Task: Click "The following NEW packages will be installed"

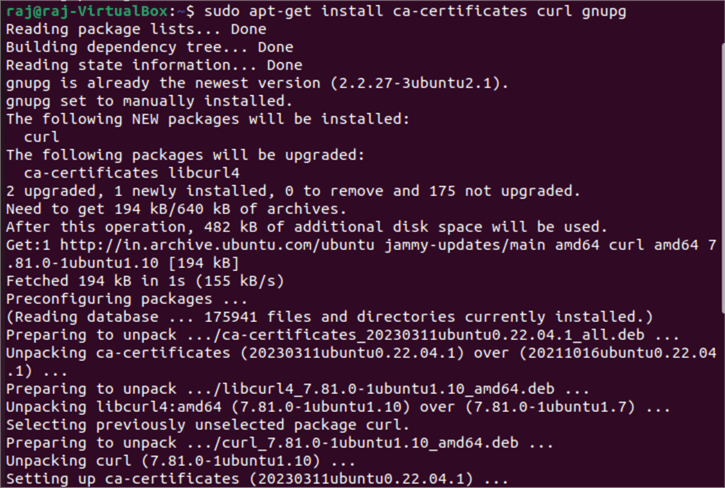Action: (206, 119)
